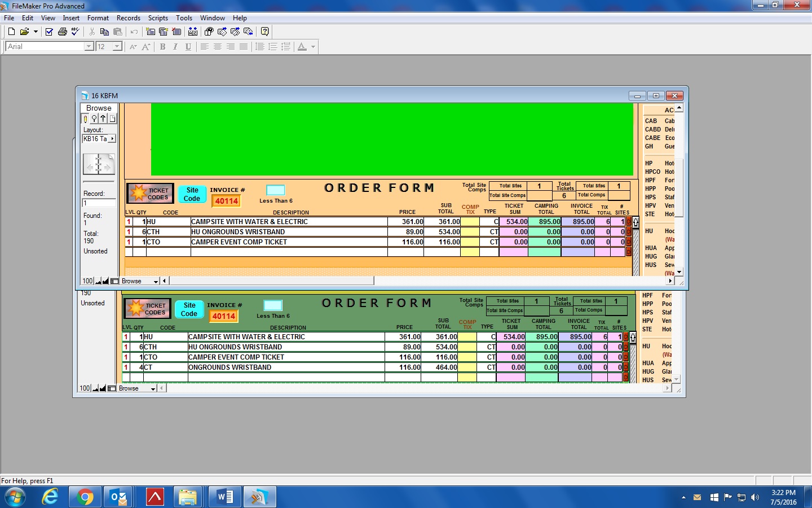Click the Paste clipboard icon
Screen dimensions: 812x508
tap(118, 32)
